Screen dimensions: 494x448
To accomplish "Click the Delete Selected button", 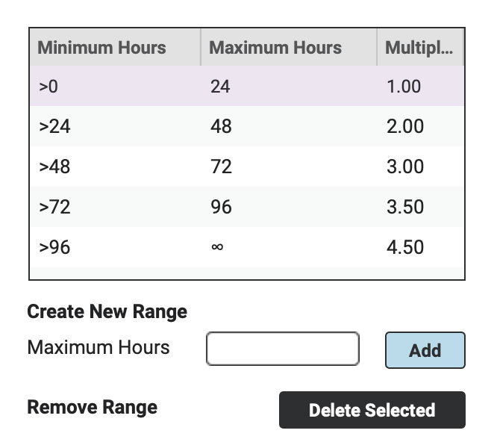I will click(x=372, y=410).
